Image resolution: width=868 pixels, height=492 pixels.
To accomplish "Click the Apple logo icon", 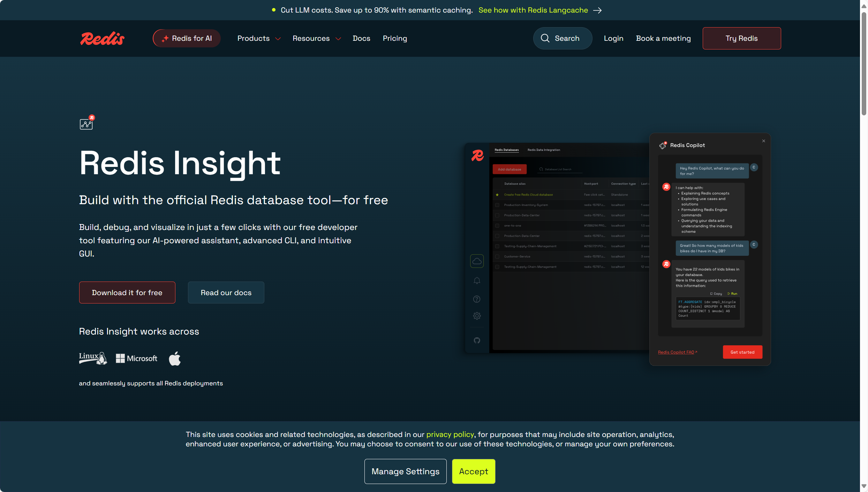I will [175, 358].
